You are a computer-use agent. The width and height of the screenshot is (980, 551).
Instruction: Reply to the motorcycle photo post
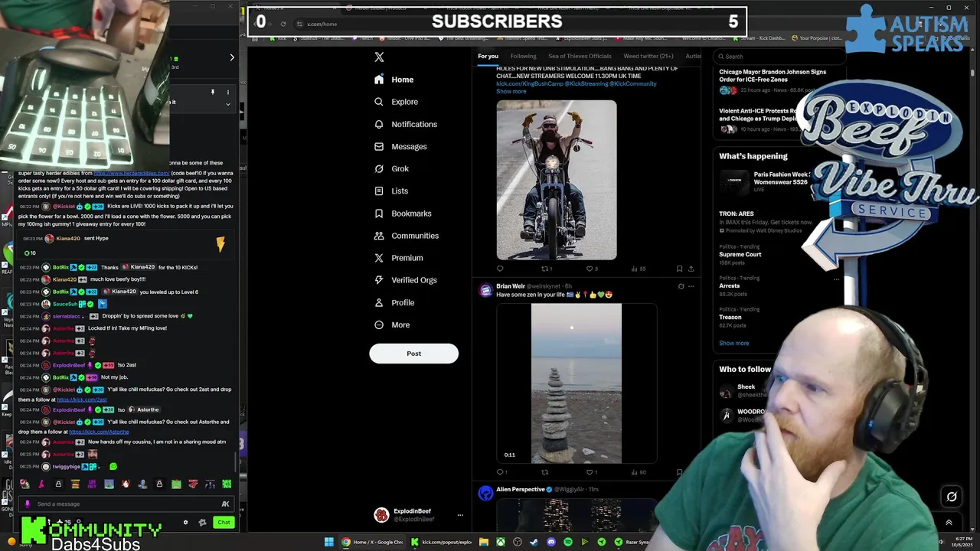[x=500, y=269]
